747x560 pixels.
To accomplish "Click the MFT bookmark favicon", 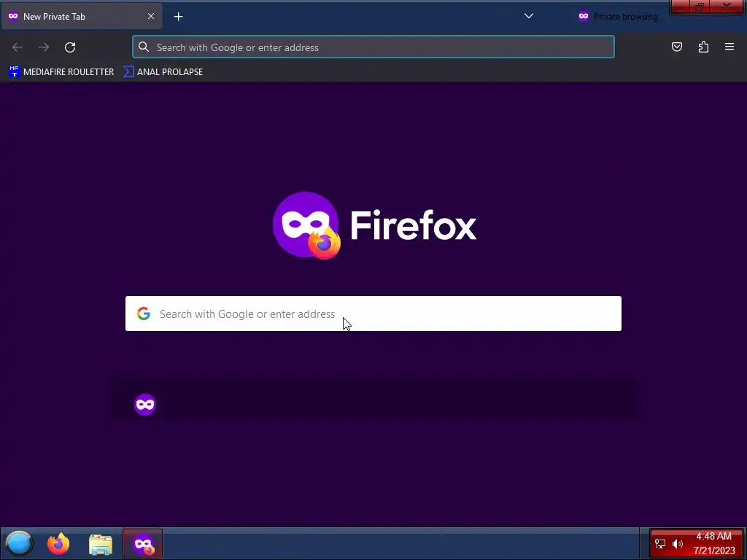I will (15, 72).
